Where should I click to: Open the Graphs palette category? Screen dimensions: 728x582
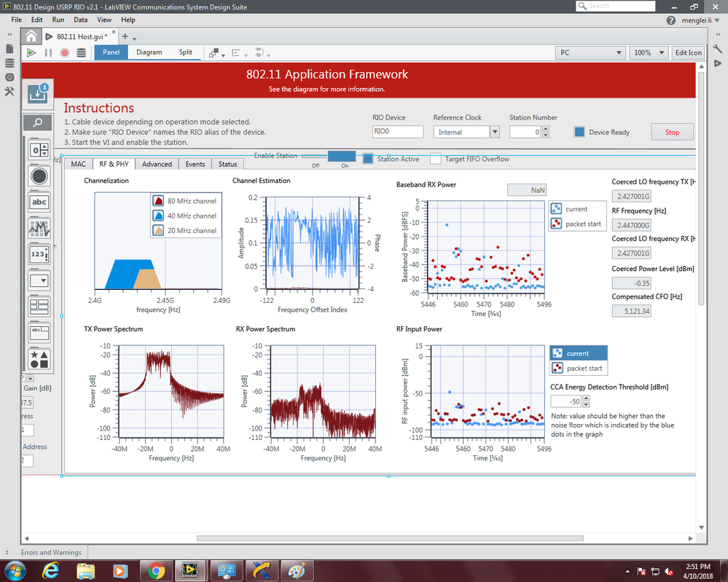39,228
